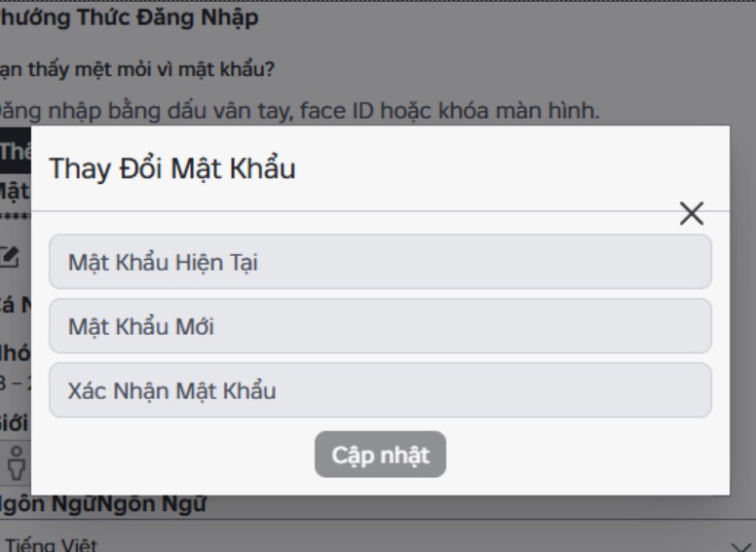Click the masked password asterisks

click(14, 213)
